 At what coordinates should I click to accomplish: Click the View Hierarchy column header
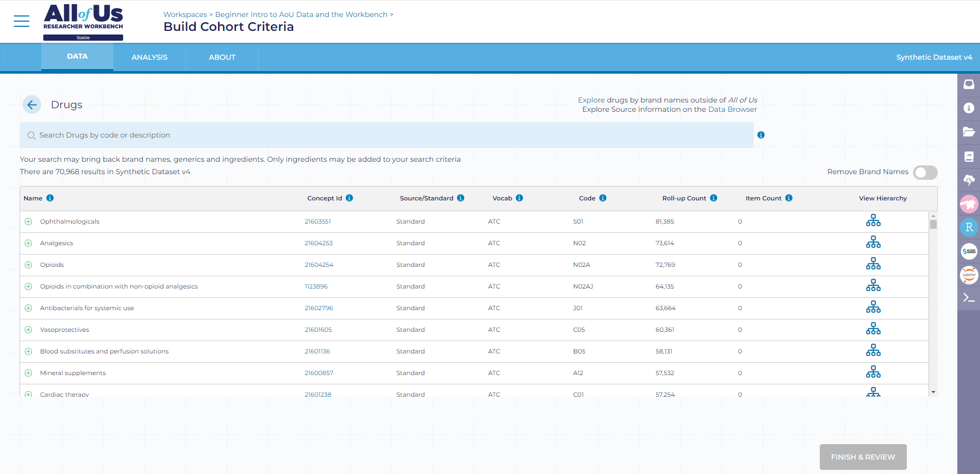click(883, 198)
